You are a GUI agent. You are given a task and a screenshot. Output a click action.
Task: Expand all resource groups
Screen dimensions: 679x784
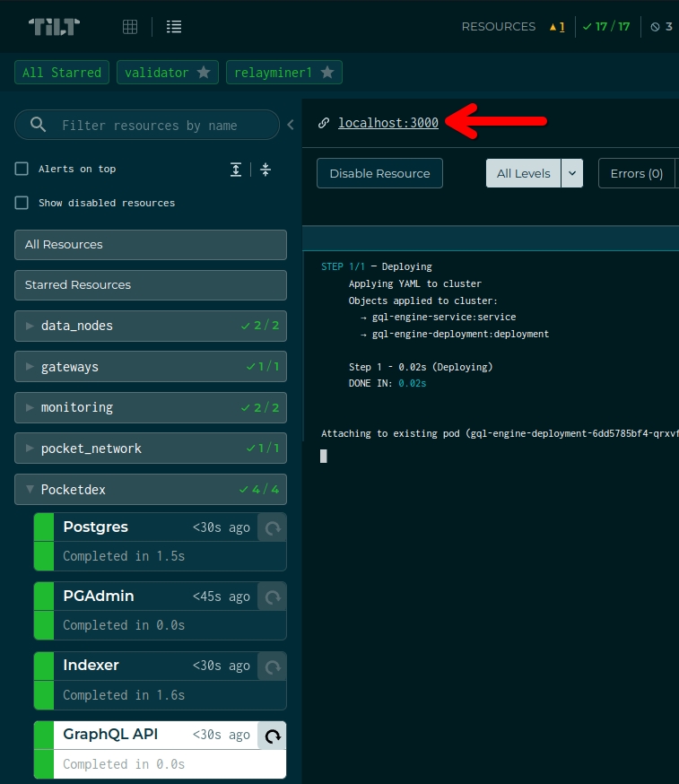click(236, 170)
